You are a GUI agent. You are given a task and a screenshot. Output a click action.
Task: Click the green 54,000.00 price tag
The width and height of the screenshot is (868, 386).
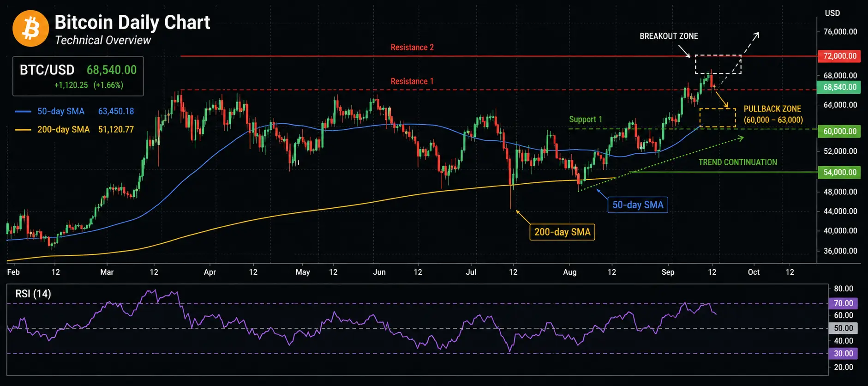pyautogui.click(x=840, y=172)
